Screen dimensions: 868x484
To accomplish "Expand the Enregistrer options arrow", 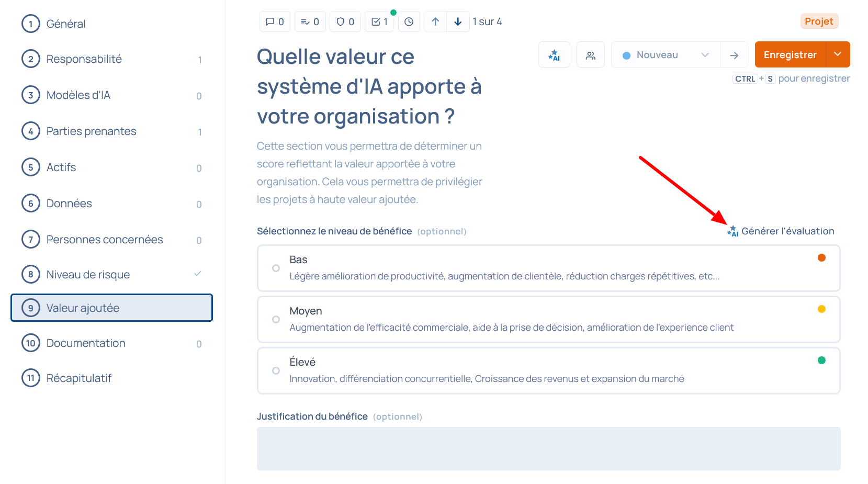I will [838, 54].
